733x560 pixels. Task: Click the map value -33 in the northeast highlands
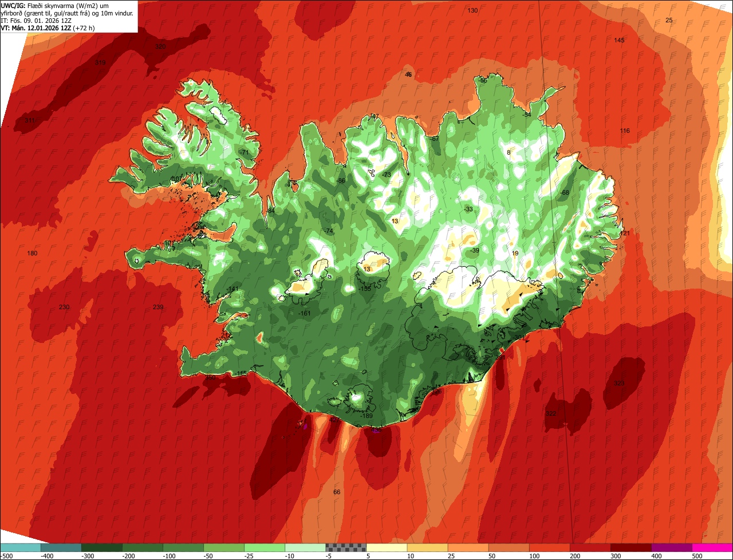point(469,209)
